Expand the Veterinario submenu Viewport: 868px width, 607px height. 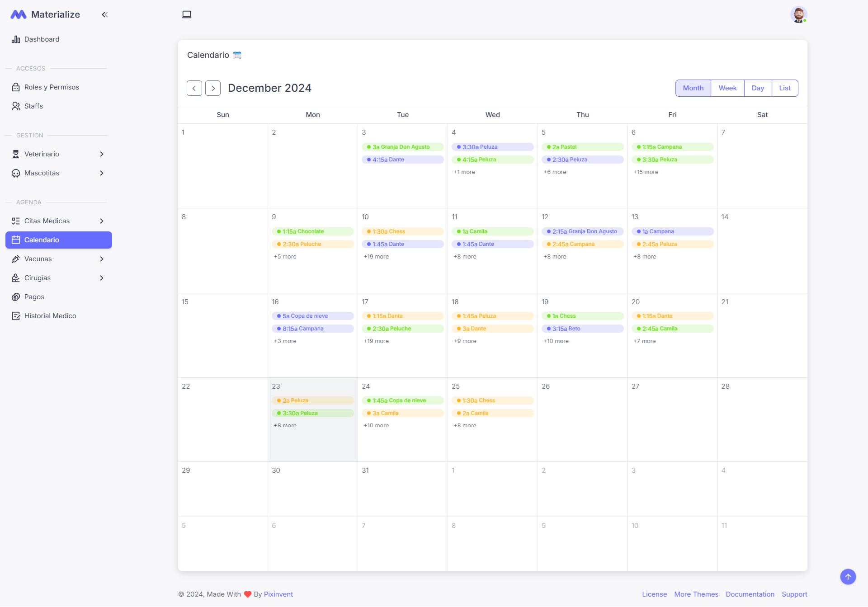(101, 154)
